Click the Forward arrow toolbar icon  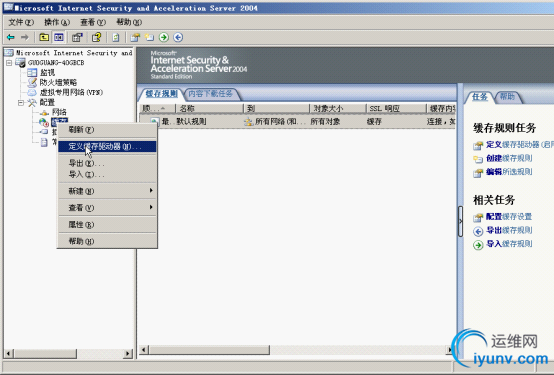pyautogui.click(x=24, y=37)
